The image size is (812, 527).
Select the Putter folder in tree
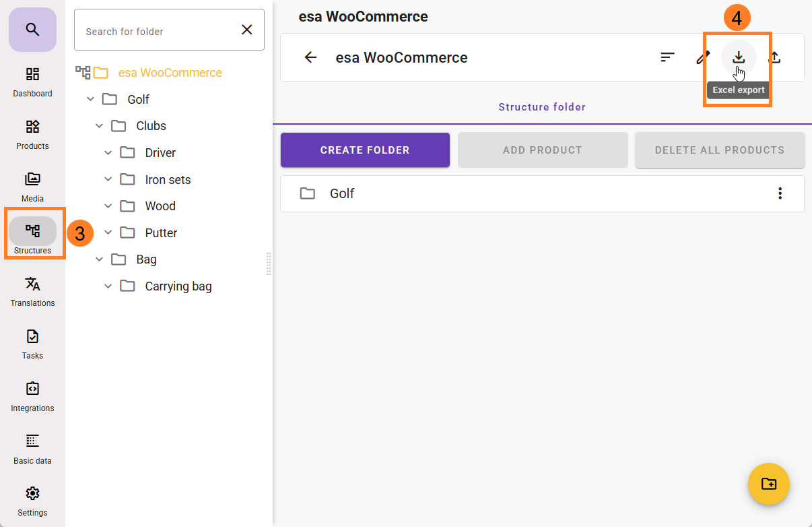pyautogui.click(x=161, y=233)
